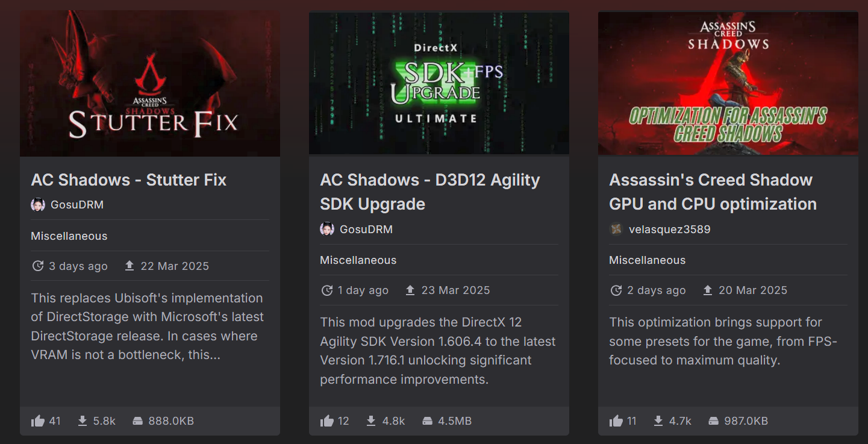Open the Stutter Fix mod thumbnail image
The width and height of the screenshot is (868, 444).
pos(150,83)
